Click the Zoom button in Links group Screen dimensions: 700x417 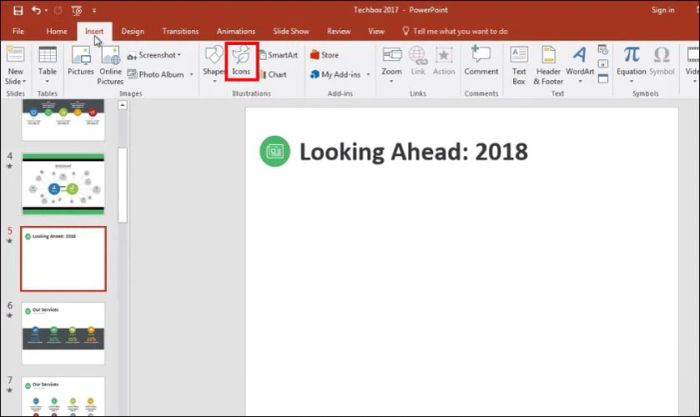coord(392,65)
